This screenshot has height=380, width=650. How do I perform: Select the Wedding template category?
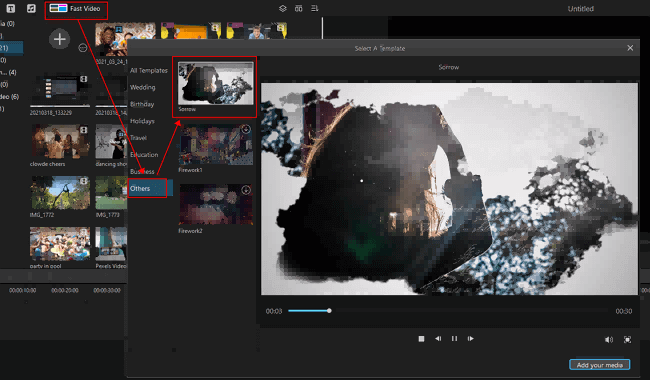pos(143,87)
